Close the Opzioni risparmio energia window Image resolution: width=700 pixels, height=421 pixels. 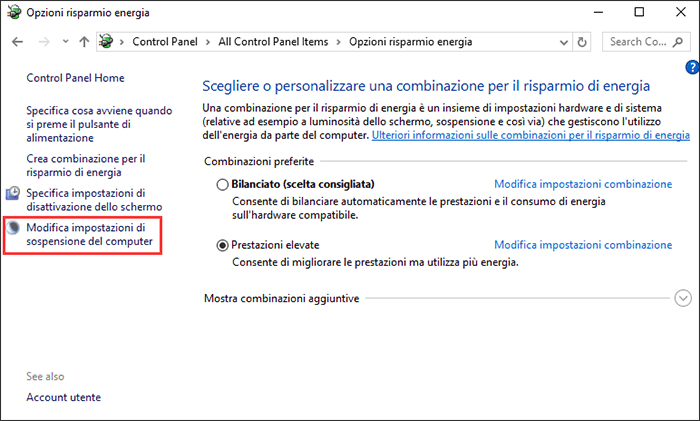pos(681,12)
